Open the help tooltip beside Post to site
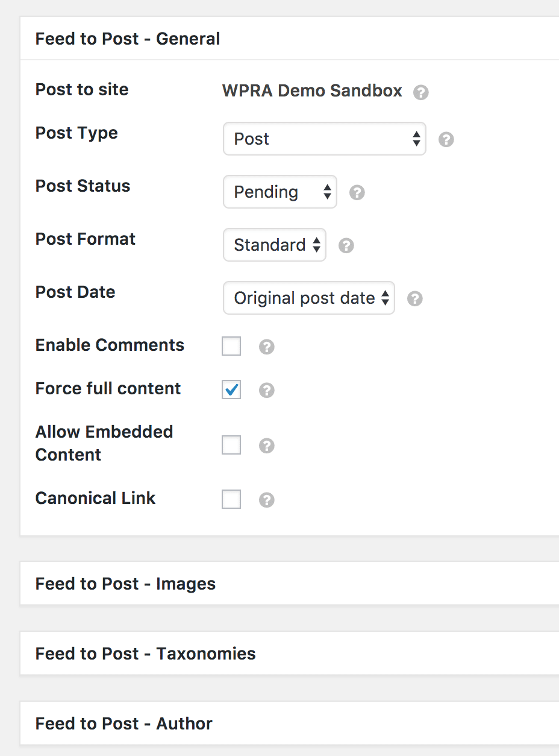The height and width of the screenshot is (756, 559). [421, 92]
